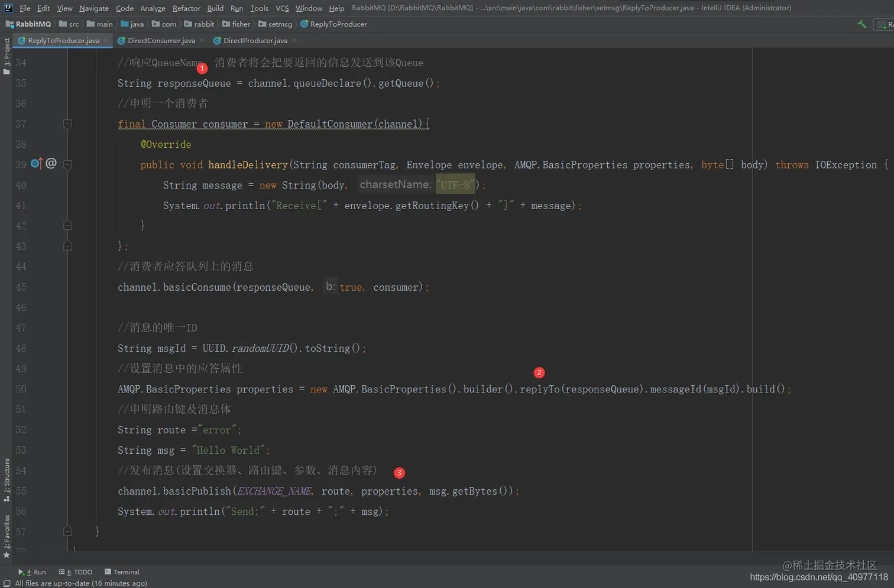
Task: Open the File menu
Action: [25, 8]
